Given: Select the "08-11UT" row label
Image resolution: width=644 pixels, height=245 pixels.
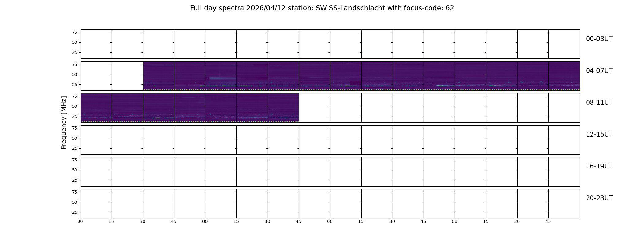Looking at the screenshot, I should click(x=599, y=103).
